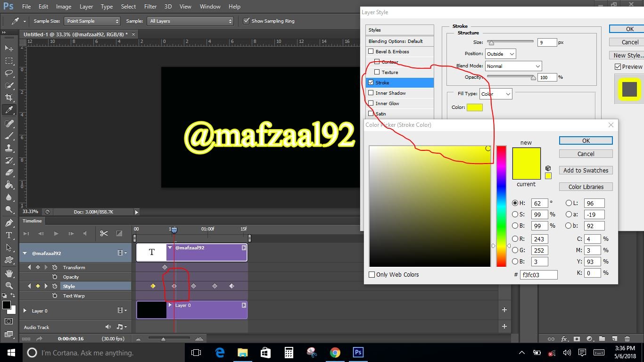This screenshot has width=644, height=362.
Task: Go to the first frame of the timeline
Action: tap(26, 233)
